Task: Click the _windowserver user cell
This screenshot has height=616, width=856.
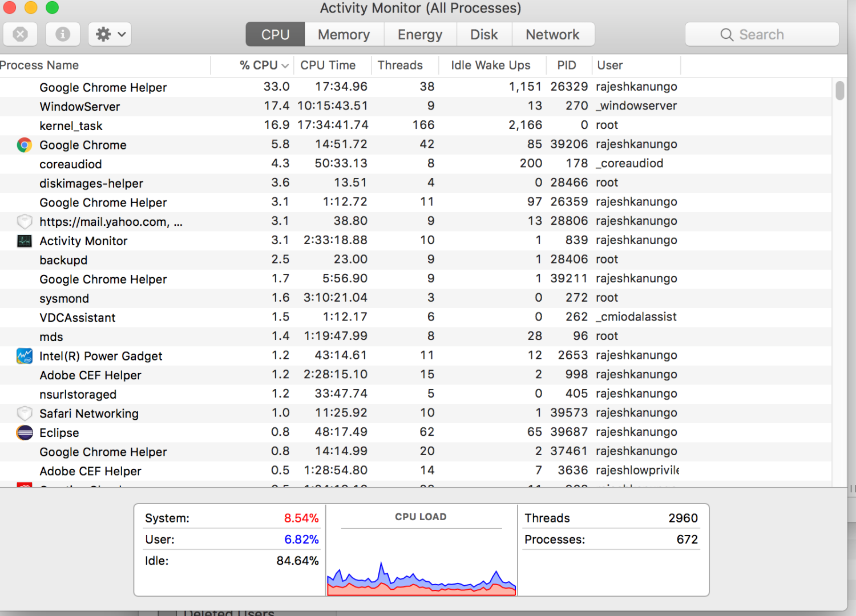Action: click(x=636, y=106)
